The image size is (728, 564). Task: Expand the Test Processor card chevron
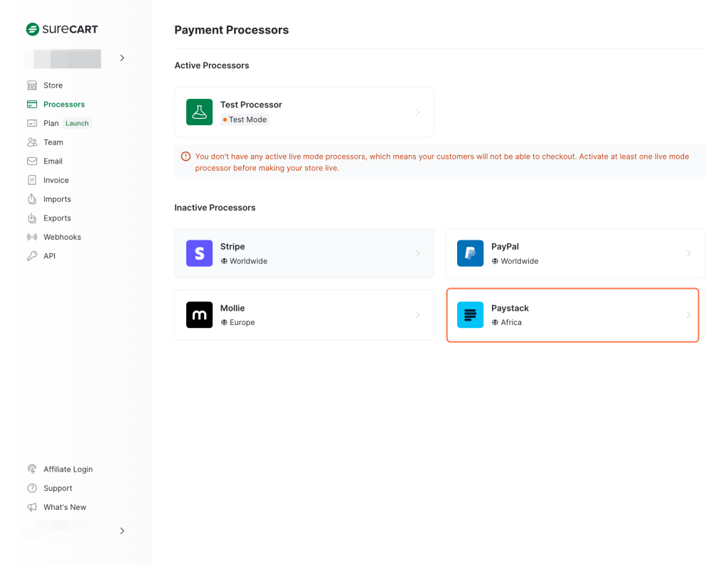click(417, 112)
